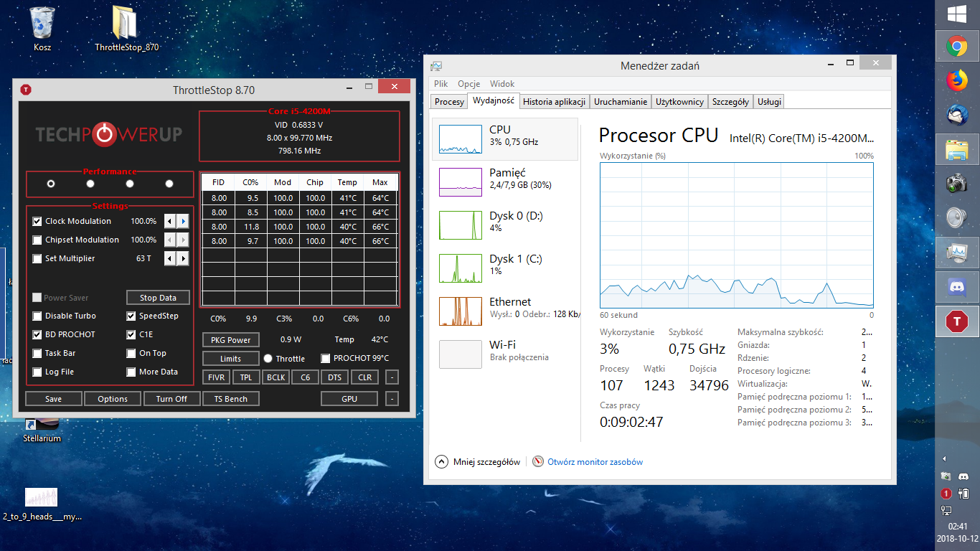
Task: Collapse Task Manager with Mniej szczegółów
Action: 478,462
